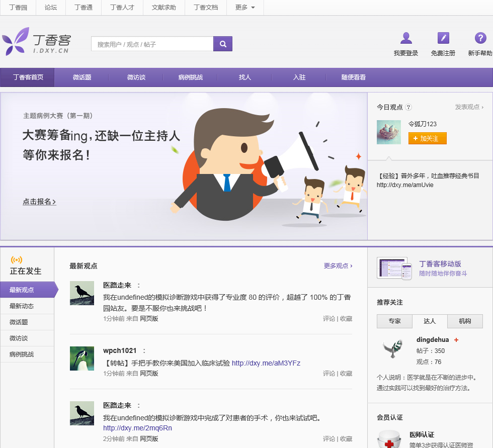The image size is (493, 448).
Task: Open 随便看看 in purple navigation
Action: click(x=353, y=77)
